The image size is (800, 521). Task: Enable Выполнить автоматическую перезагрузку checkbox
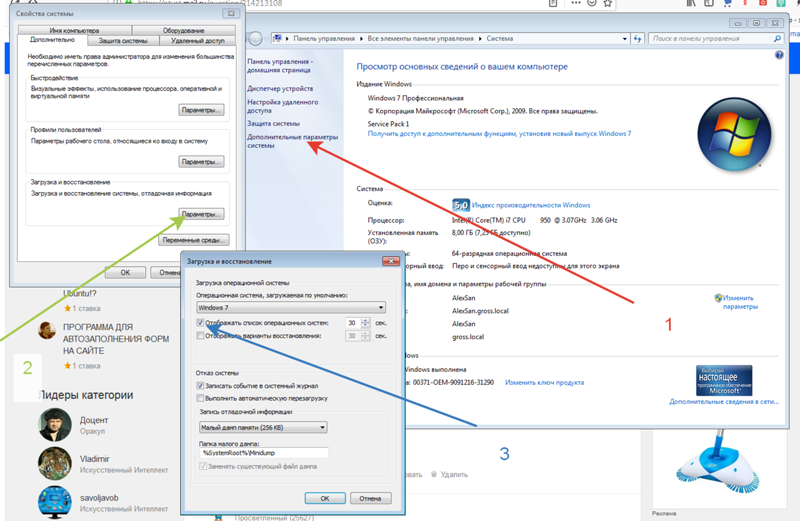[x=201, y=398]
